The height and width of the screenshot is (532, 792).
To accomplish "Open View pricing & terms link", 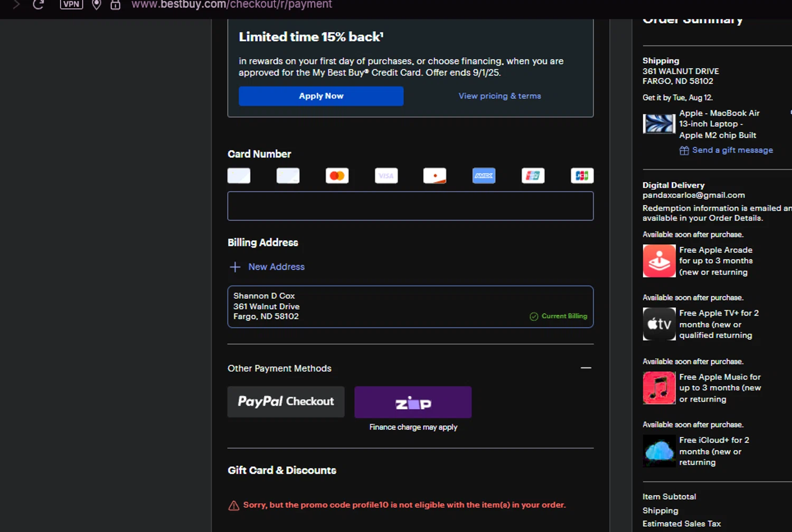I will pyautogui.click(x=499, y=96).
